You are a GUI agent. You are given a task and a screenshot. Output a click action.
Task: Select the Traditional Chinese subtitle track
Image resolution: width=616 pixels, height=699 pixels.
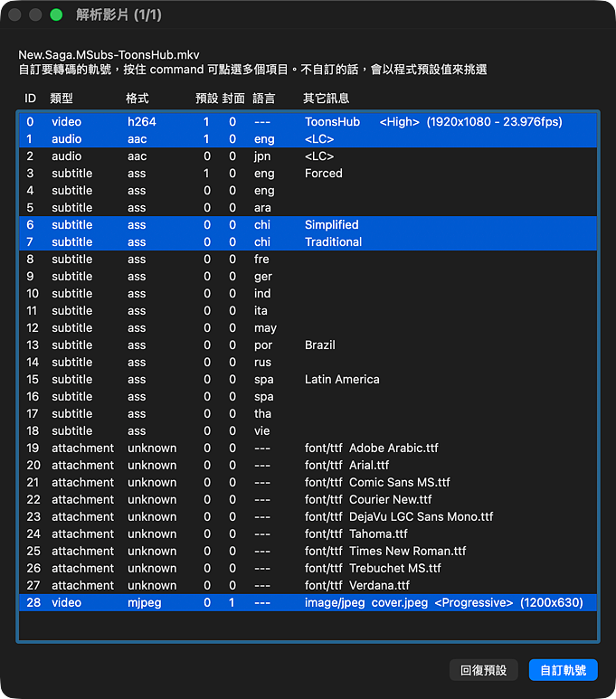308,242
